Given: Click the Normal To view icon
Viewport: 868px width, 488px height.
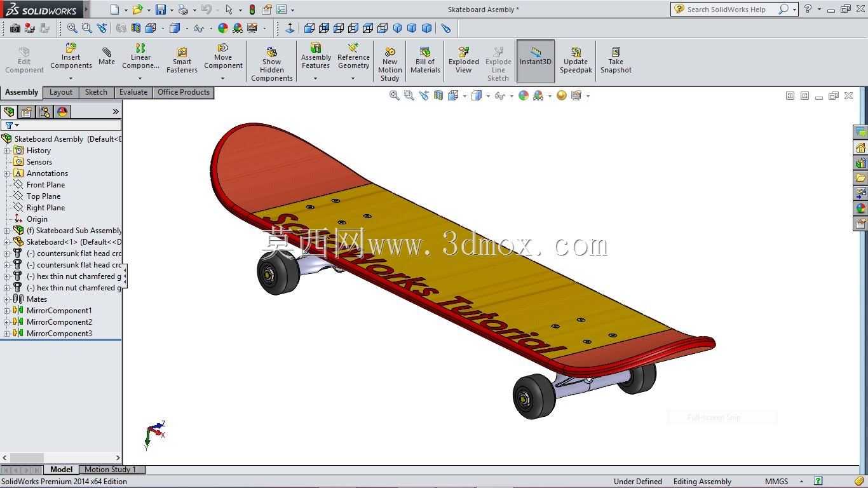Looking at the screenshot, I should pyautogui.click(x=290, y=28).
